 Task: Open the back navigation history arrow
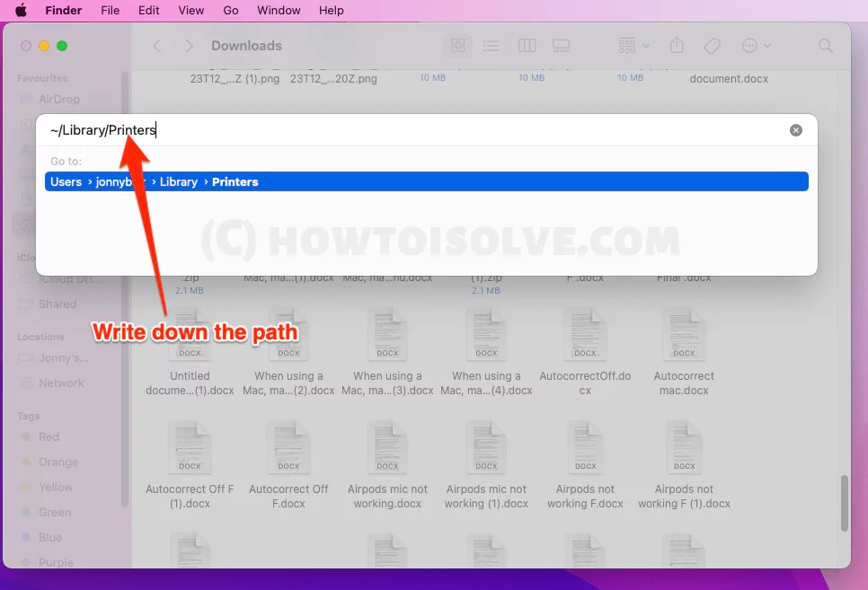click(157, 45)
